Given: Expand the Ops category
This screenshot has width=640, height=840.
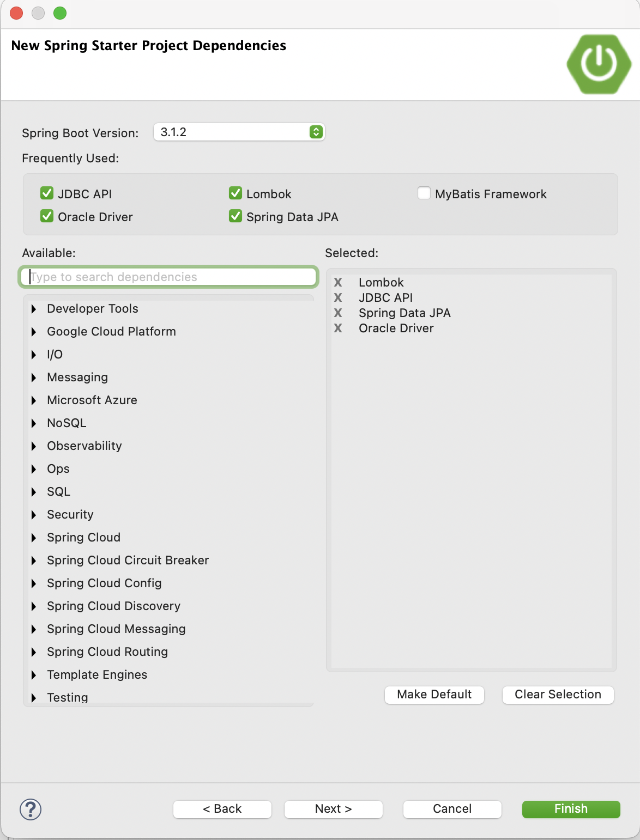Looking at the screenshot, I should tap(34, 469).
